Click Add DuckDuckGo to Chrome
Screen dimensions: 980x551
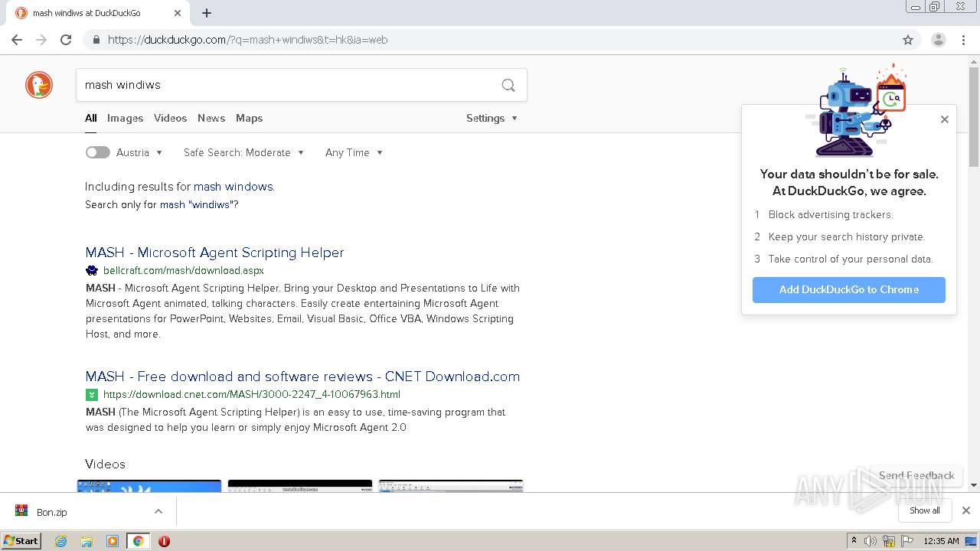coord(849,290)
